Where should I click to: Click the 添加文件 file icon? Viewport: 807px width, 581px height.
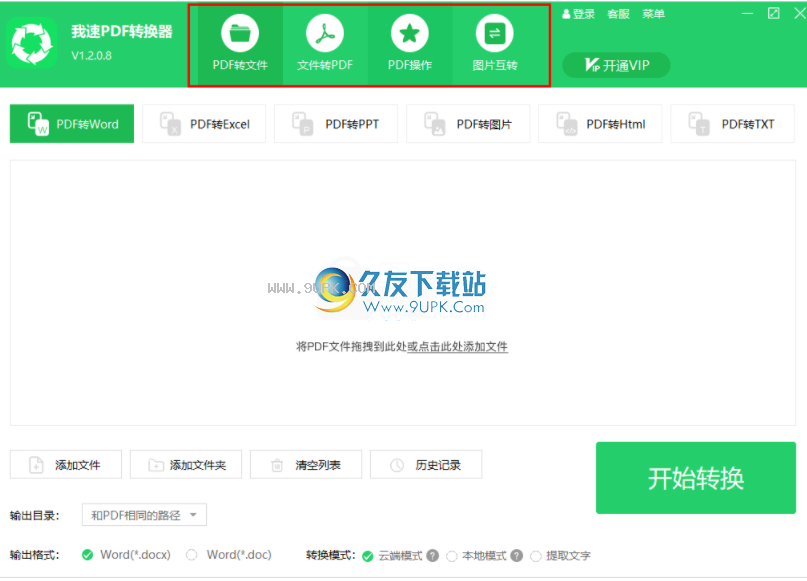click(36, 465)
